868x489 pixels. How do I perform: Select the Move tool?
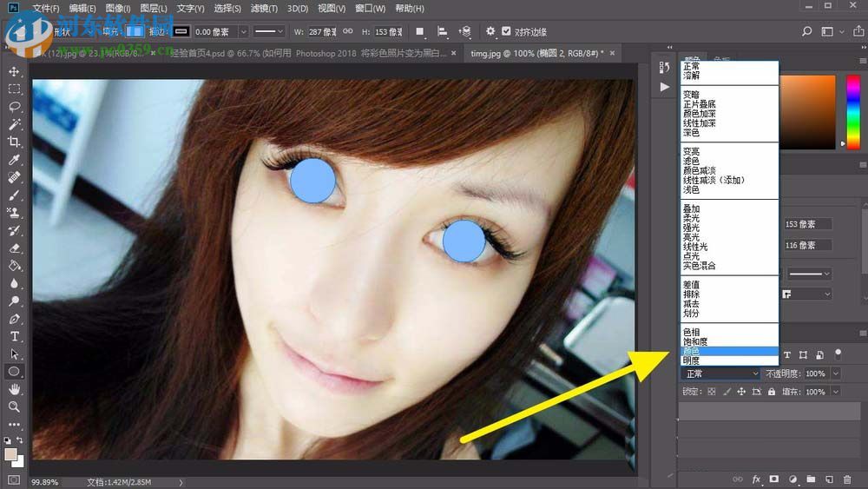click(14, 71)
